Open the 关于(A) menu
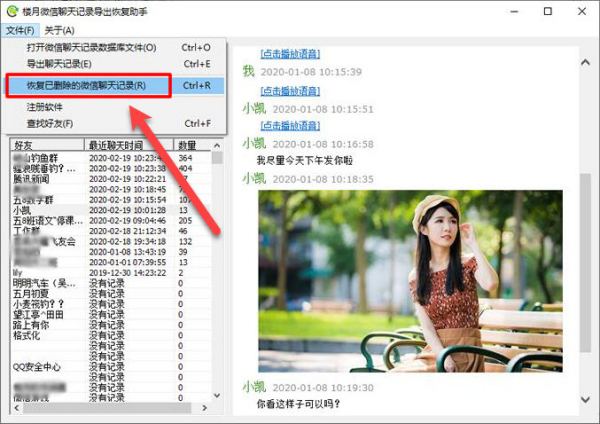The width and height of the screenshot is (600, 424). tap(59, 31)
